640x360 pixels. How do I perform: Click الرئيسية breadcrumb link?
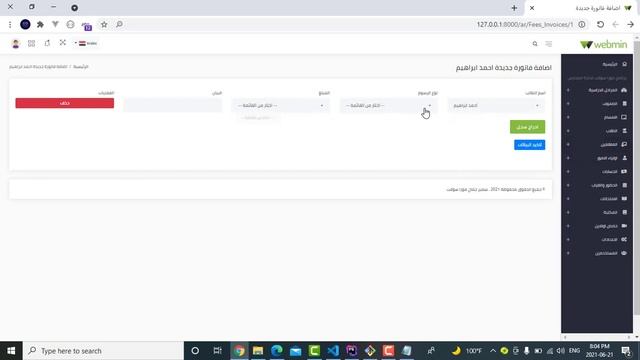point(81,67)
